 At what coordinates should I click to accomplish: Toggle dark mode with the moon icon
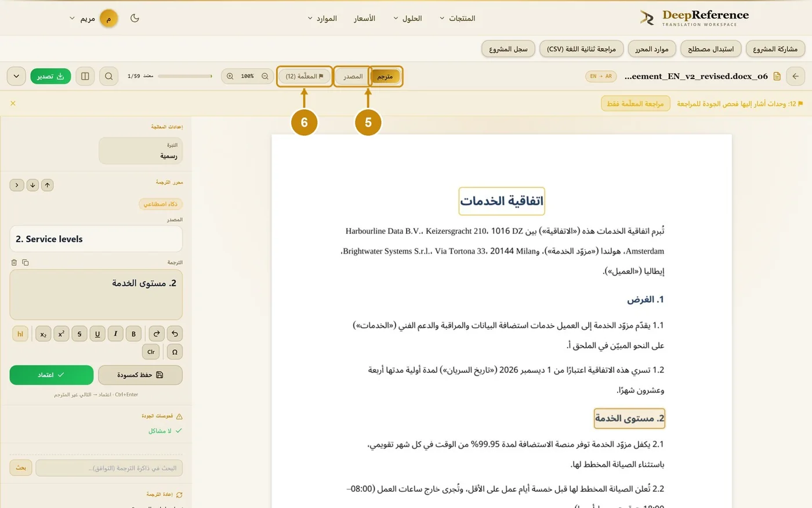click(x=135, y=18)
